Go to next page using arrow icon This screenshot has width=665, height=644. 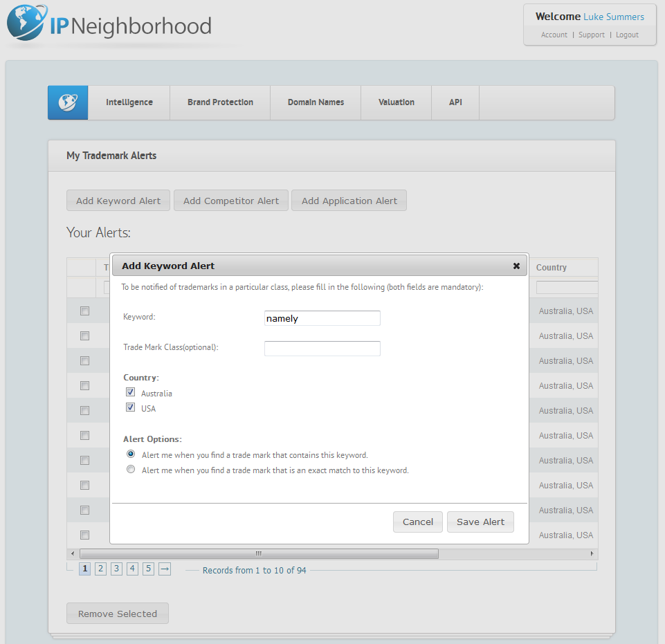tap(164, 569)
